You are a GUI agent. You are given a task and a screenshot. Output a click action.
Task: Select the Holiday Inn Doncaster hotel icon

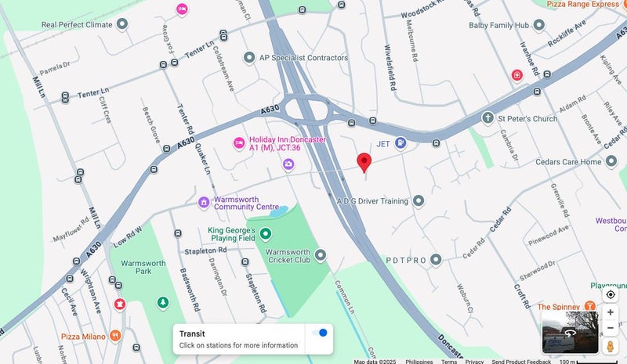click(239, 143)
